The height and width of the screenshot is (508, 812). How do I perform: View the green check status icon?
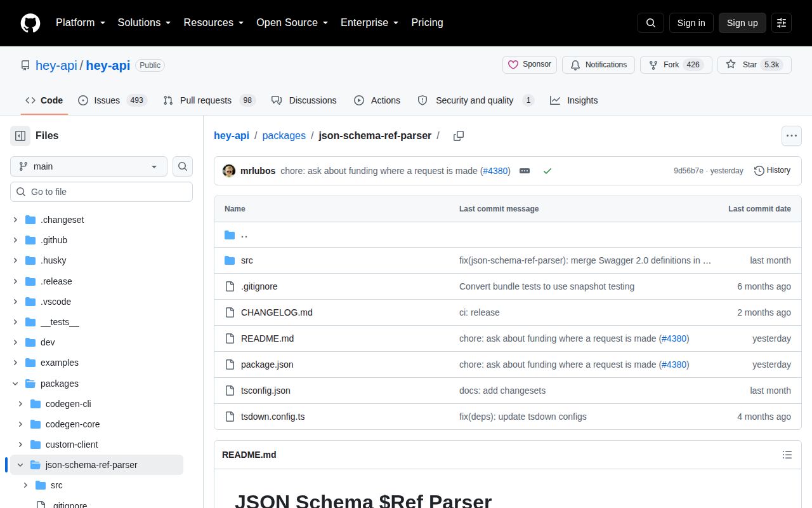tap(547, 171)
